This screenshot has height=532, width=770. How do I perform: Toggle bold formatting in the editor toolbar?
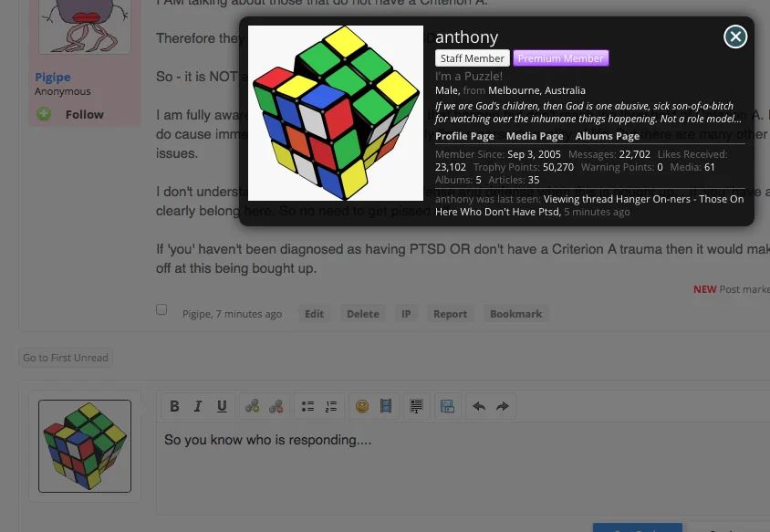174,406
